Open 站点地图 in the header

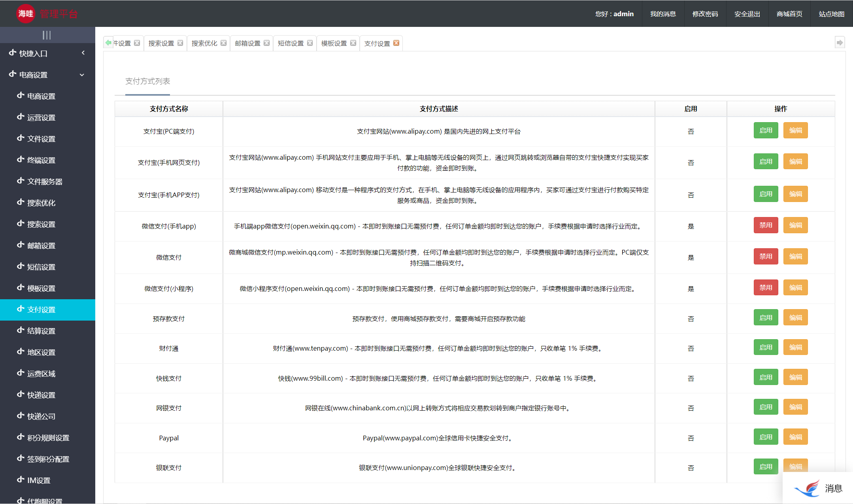(x=832, y=14)
